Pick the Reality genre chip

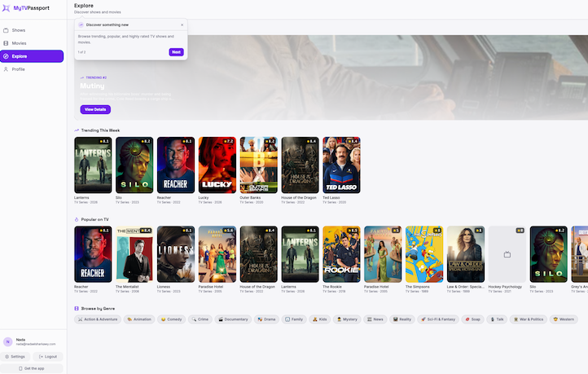click(x=402, y=319)
